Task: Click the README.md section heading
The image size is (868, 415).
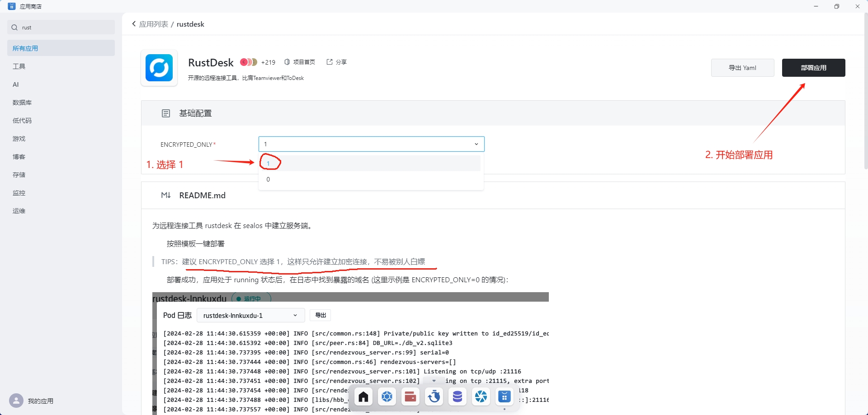Action: pos(202,195)
